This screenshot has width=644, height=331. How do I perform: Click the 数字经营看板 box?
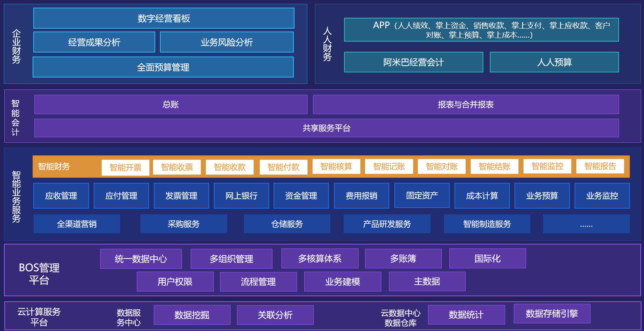[x=164, y=18]
